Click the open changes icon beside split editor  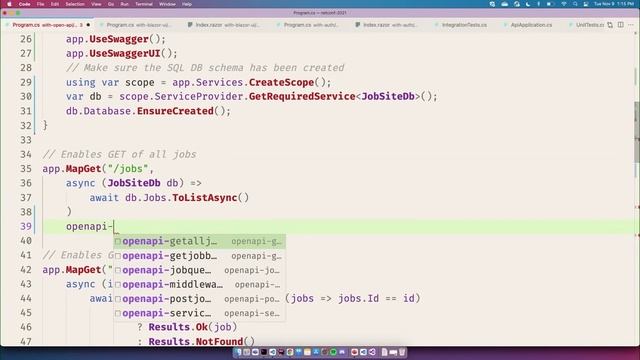pos(610,25)
